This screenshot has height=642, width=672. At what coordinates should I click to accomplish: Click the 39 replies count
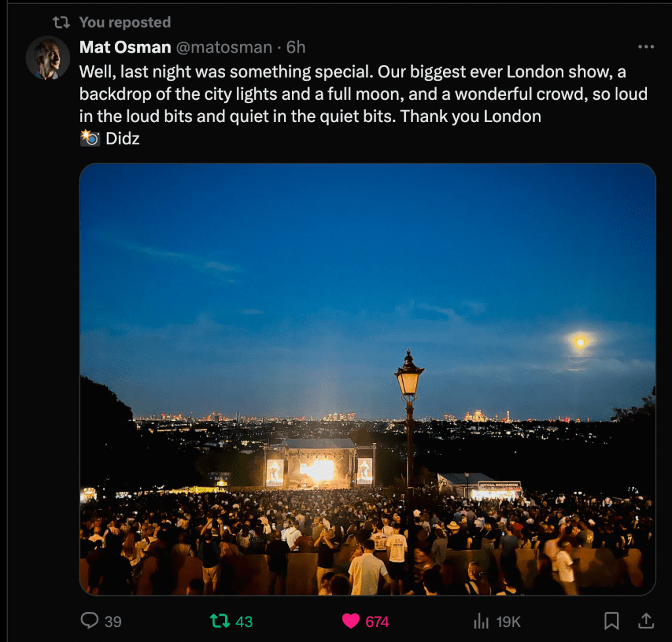pos(113,621)
